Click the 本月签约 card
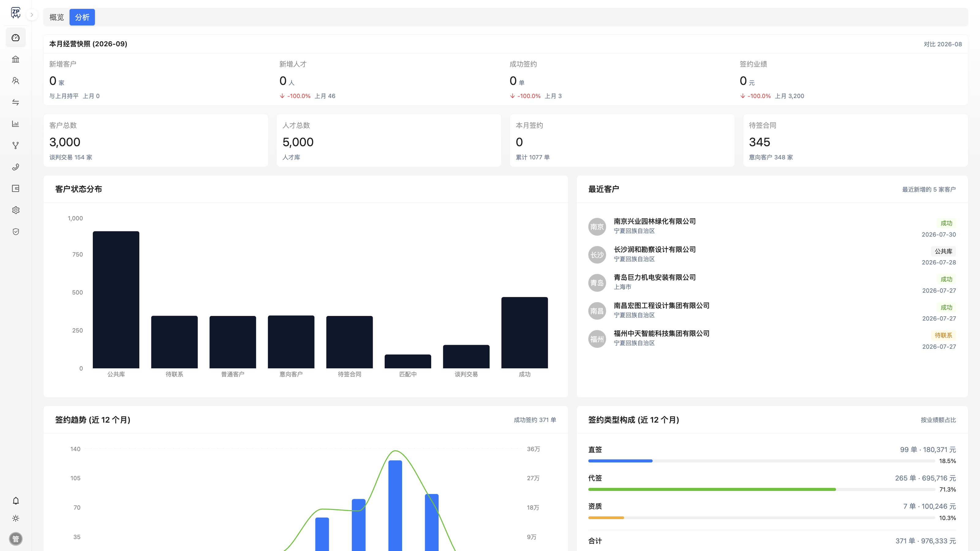Viewport: 980px width, 551px height. point(622,140)
